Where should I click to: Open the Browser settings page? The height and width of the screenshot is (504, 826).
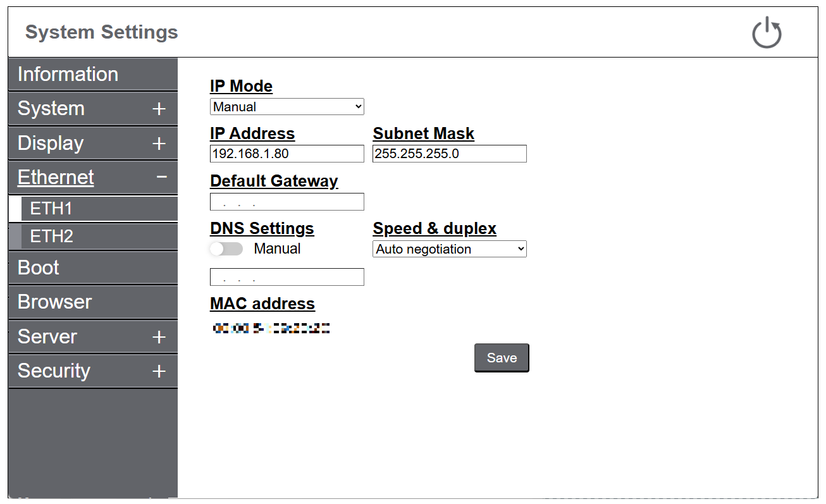tap(55, 302)
